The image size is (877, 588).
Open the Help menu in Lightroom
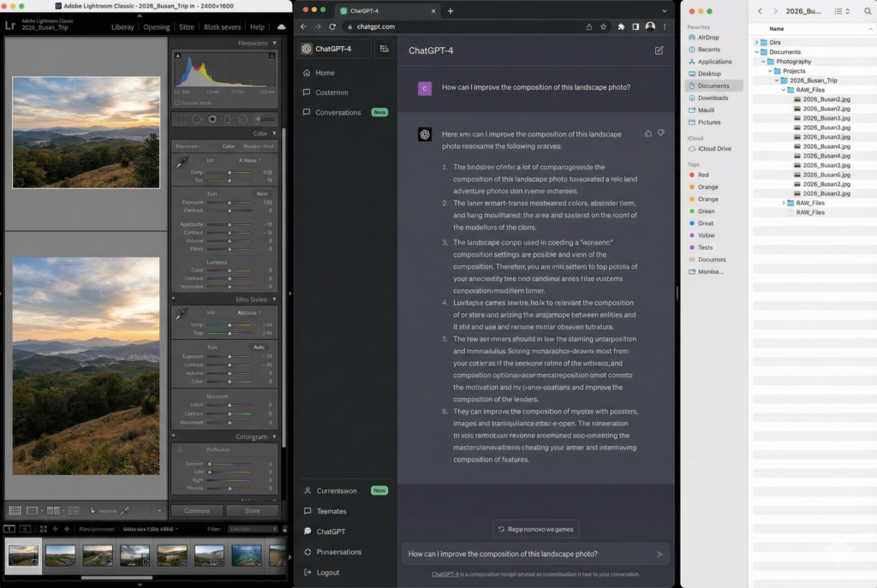point(257,27)
